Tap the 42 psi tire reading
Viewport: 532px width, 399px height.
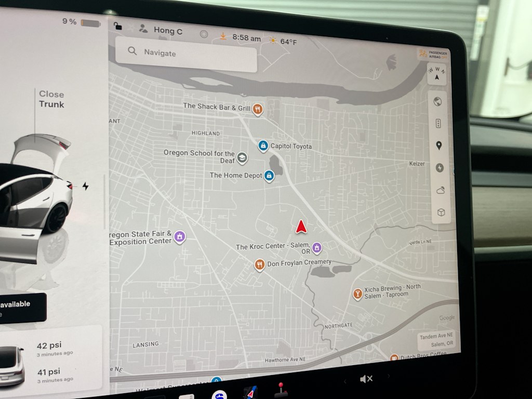point(49,345)
